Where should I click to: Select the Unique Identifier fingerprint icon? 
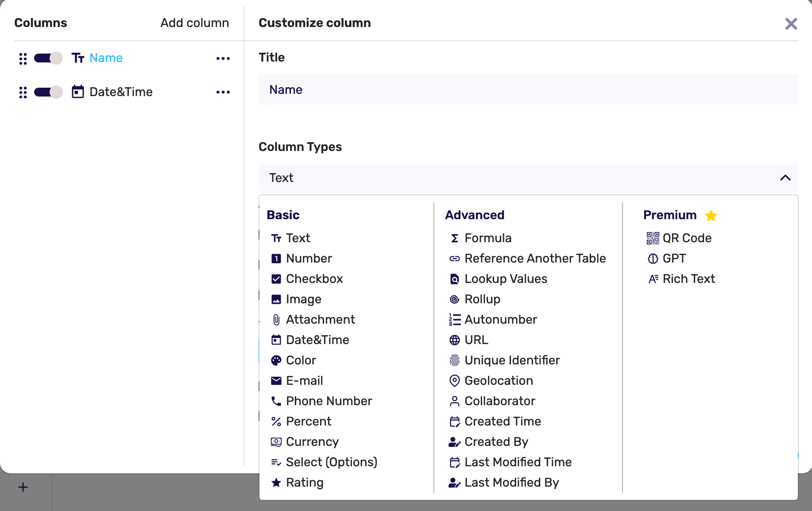(x=455, y=360)
